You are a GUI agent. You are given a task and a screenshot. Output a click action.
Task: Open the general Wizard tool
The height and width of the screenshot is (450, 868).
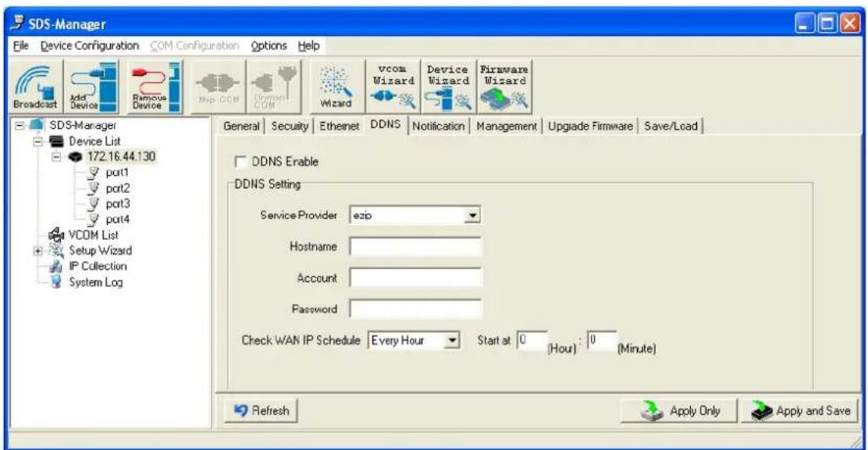pyautogui.click(x=337, y=87)
